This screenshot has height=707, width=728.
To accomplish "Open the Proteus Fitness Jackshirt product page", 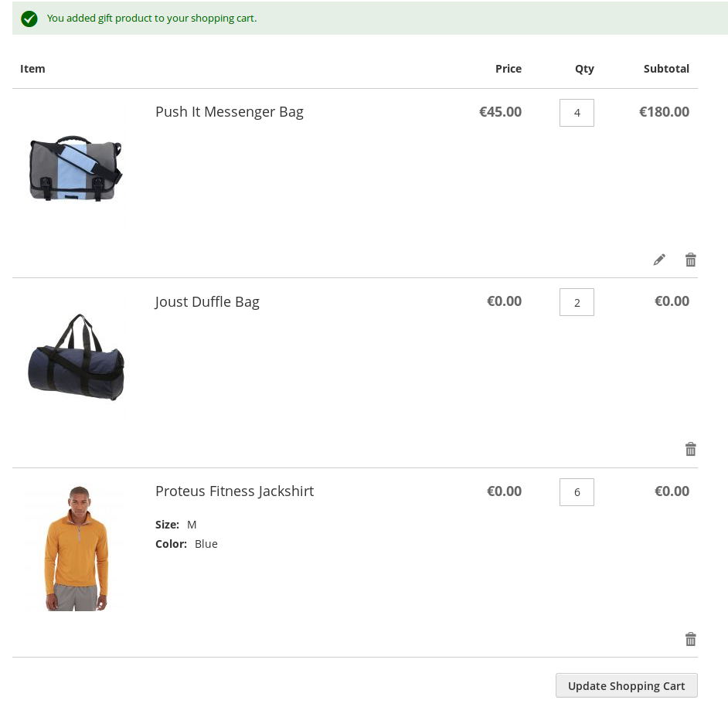I will (234, 491).
